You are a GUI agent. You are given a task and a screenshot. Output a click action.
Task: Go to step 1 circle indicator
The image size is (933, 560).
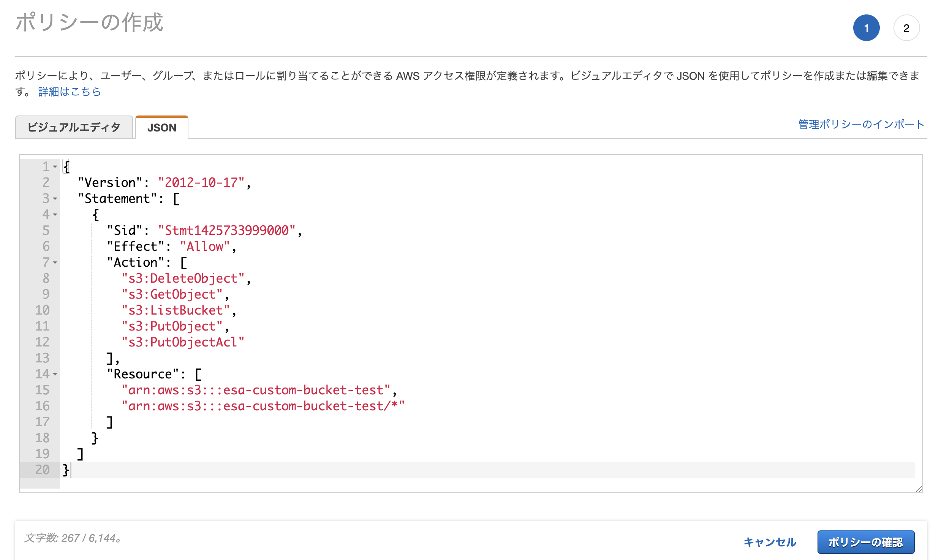point(867,28)
